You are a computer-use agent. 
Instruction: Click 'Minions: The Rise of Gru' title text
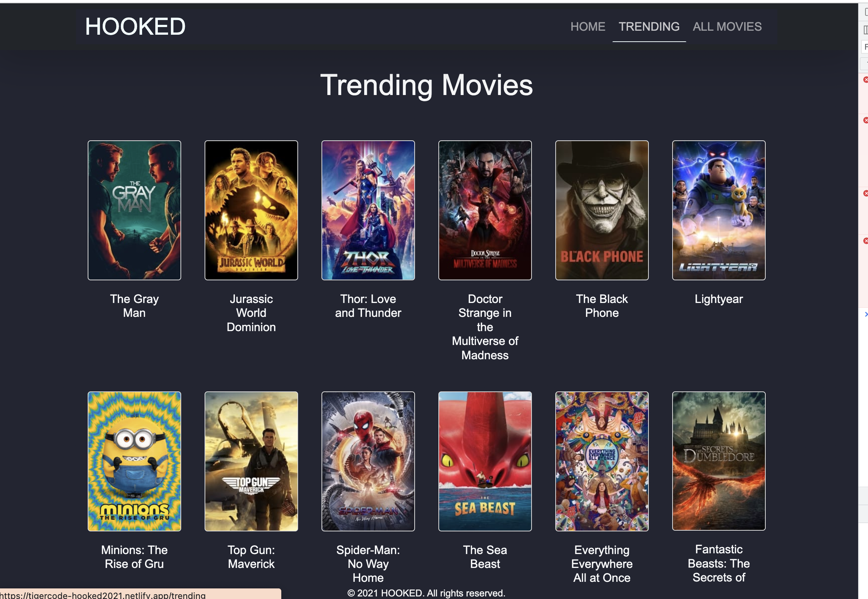click(x=134, y=557)
